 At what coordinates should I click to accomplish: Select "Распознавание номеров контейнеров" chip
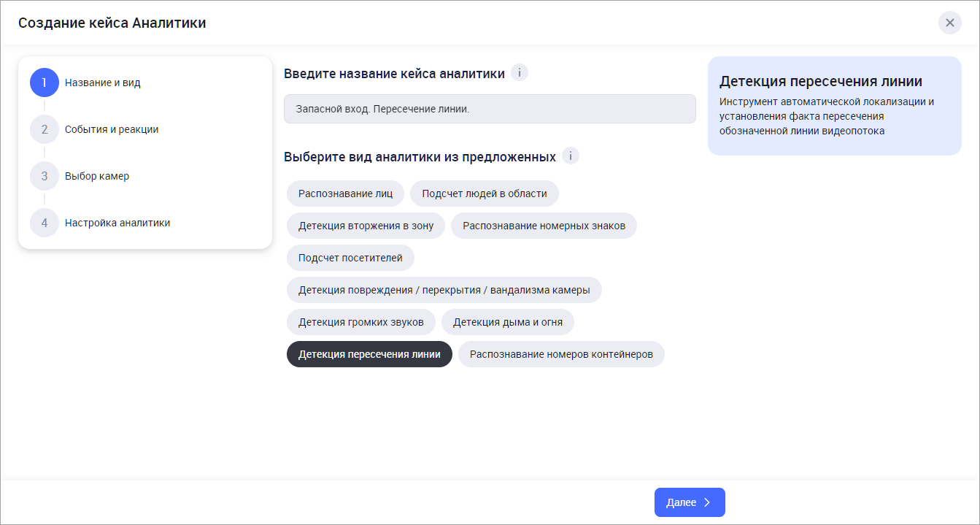(561, 354)
